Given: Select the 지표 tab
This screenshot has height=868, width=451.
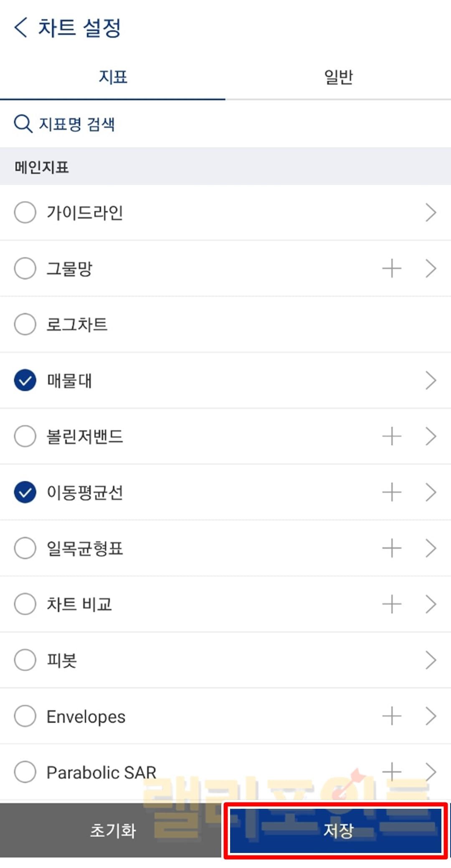Looking at the screenshot, I should pyautogui.click(x=113, y=77).
